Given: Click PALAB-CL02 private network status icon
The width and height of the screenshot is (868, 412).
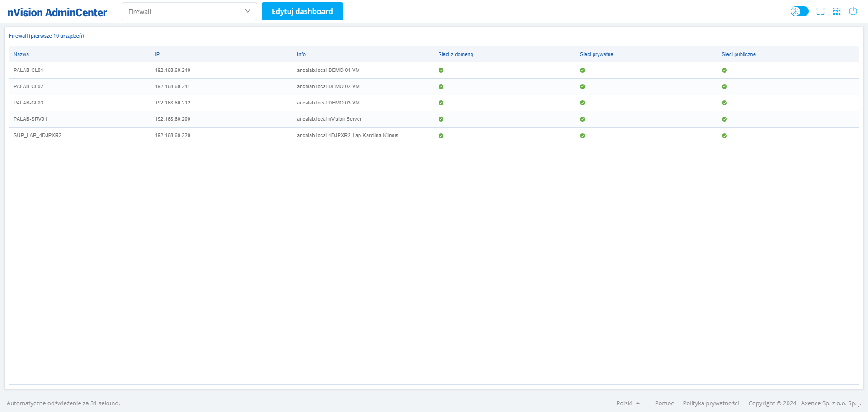Looking at the screenshot, I should click(582, 87).
